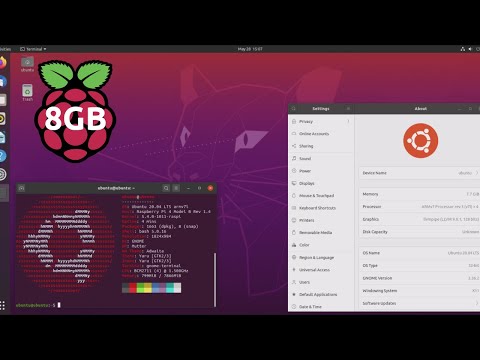Minimize the Terminal window
The image size is (480, 360).
tap(189, 188)
